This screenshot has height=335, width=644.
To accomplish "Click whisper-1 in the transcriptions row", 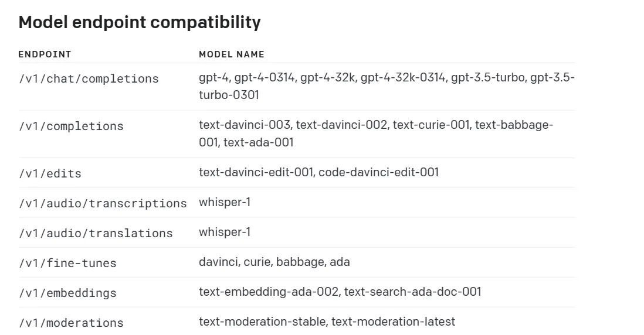I will pyautogui.click(x=225, y=202).
